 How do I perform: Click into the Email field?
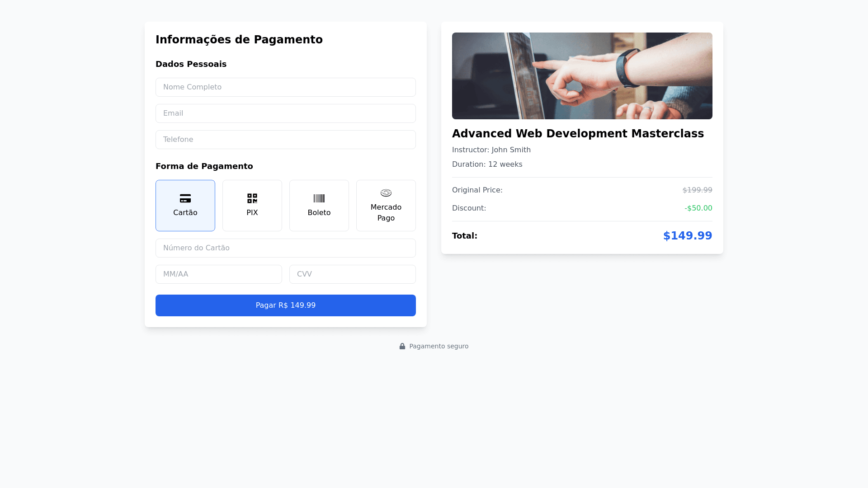(x=286, y=113)
